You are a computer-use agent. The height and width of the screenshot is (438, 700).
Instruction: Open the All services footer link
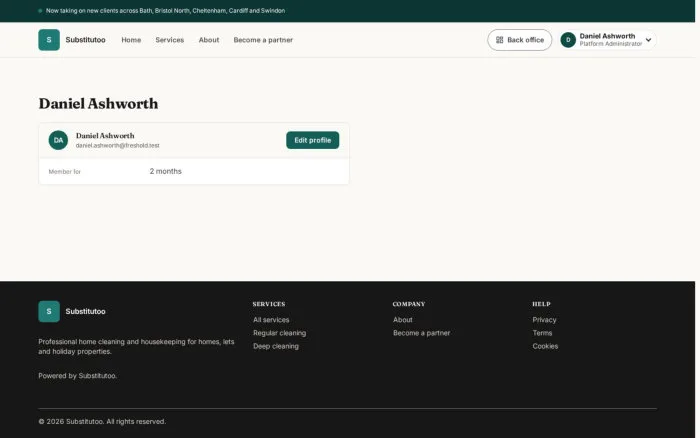[271, 320]
